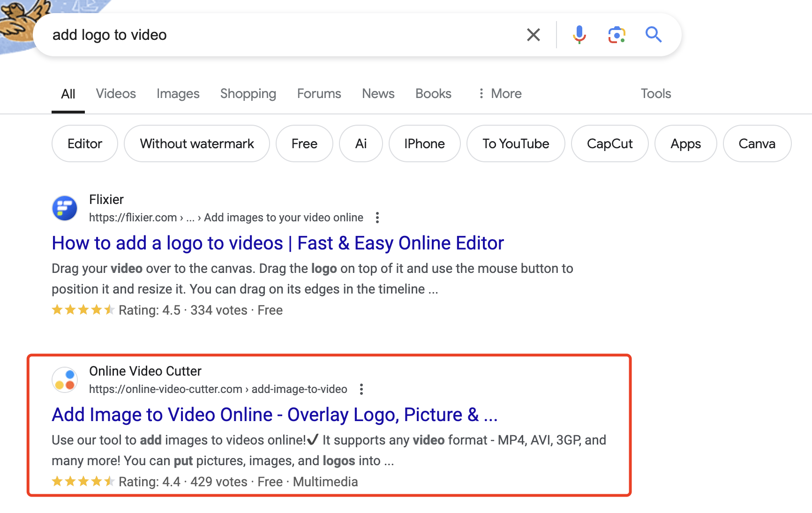Open Google Lens image search icon
The image size is (812, 513).
pos(617,35)
